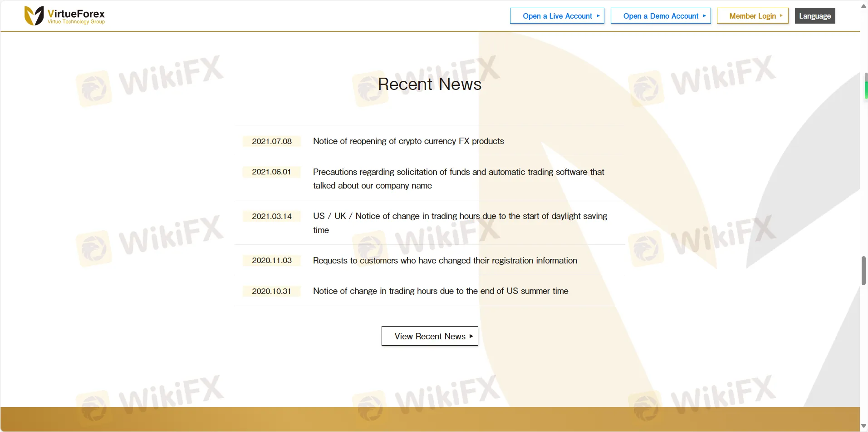Viewport: 868px width, 432px height.
Task: Open end of US summer time notice
Action: tap(440, 291)
